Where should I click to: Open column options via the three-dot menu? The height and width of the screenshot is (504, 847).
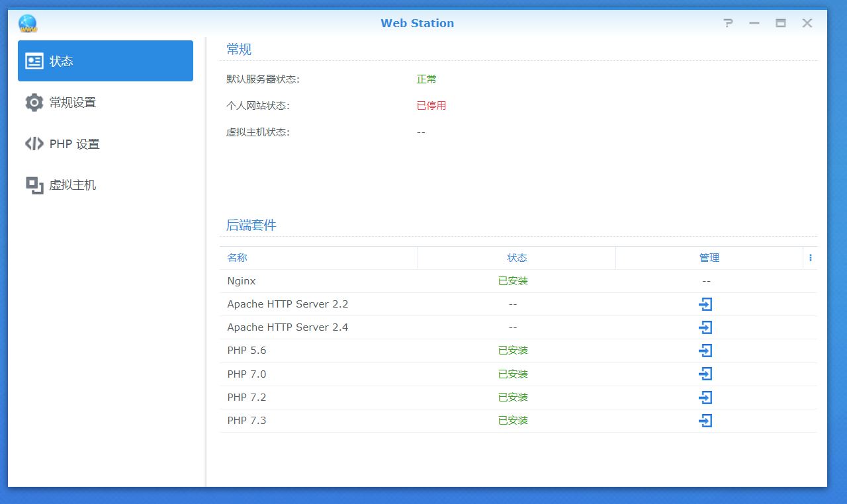click(x=810, y=257)
